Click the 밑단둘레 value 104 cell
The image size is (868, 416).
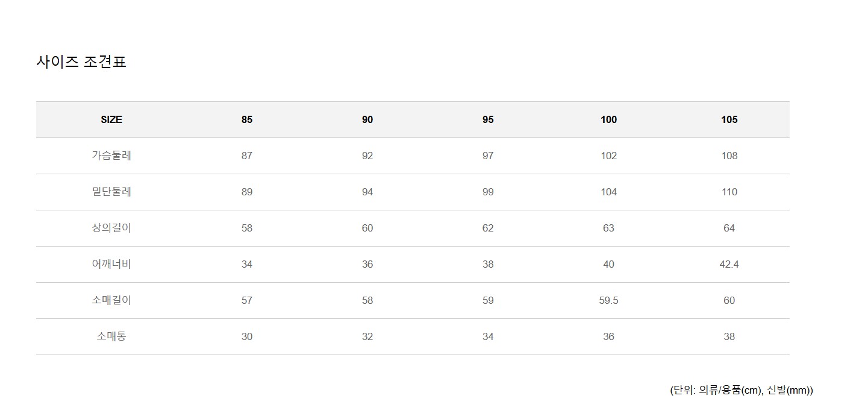click(x=608, y=192)
